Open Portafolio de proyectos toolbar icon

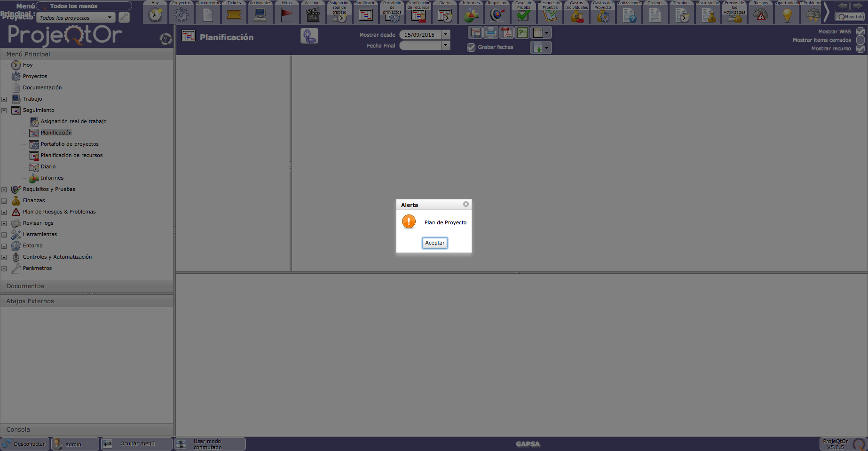click(392, 16)
